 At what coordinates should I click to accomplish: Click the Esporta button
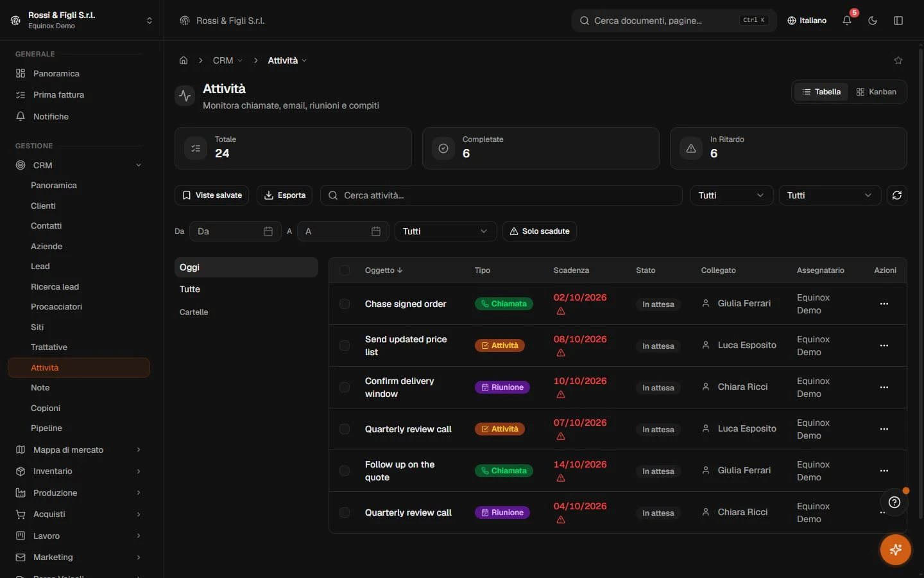(285, 195)
